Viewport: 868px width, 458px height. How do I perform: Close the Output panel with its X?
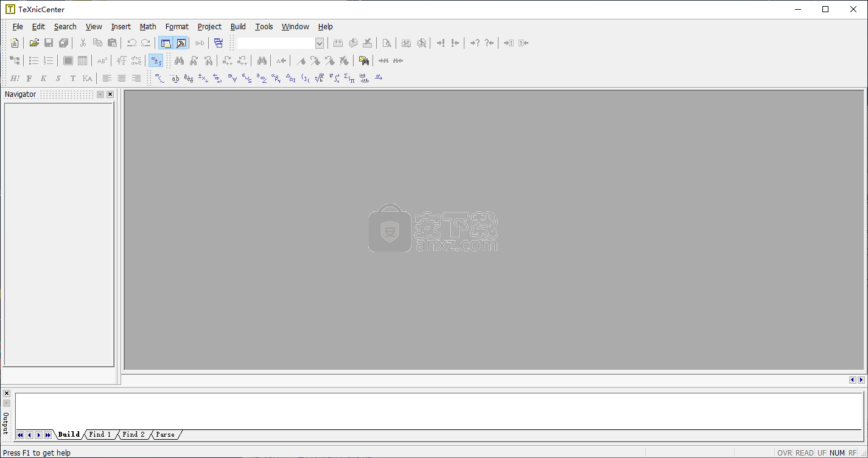pos(7,393)
